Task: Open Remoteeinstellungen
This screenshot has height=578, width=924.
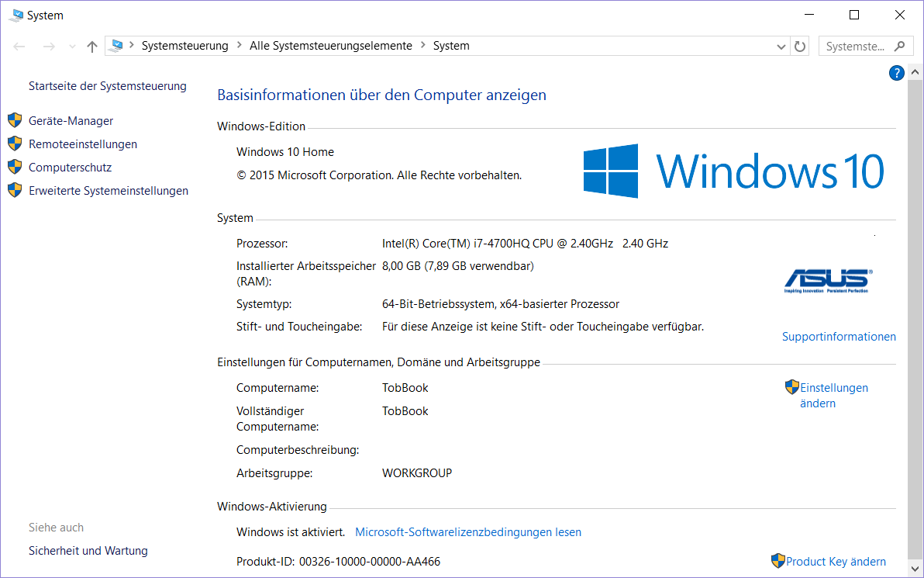Action: tap(82, 144)
